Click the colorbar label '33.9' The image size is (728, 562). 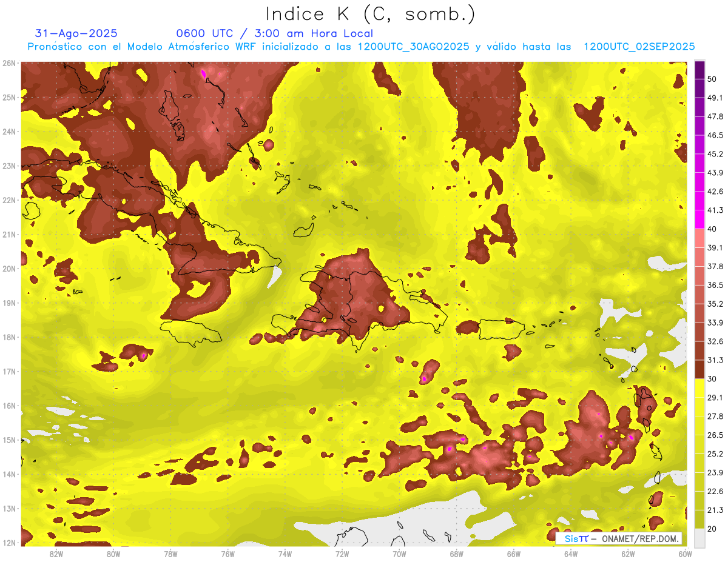(715, 323)
